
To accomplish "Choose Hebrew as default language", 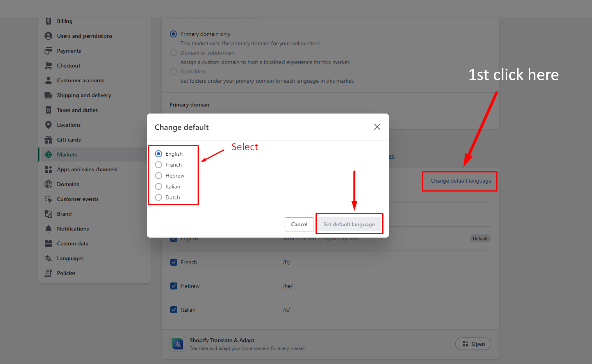I will [x=159, y=176].
